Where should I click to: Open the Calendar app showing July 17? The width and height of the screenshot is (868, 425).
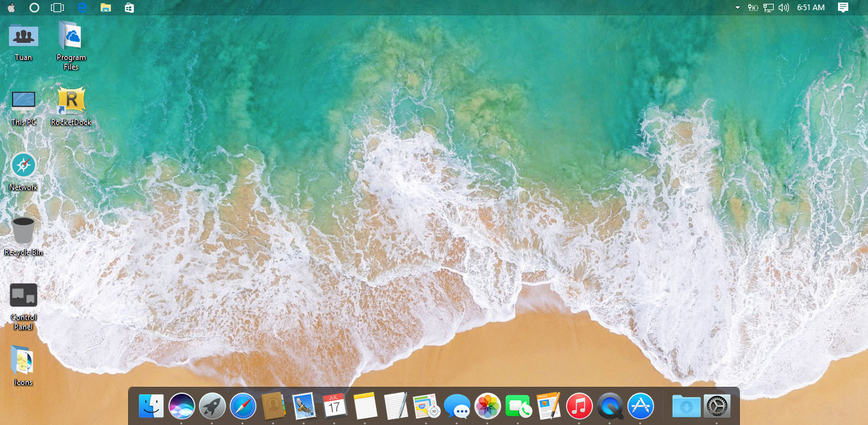coord(335,406)
